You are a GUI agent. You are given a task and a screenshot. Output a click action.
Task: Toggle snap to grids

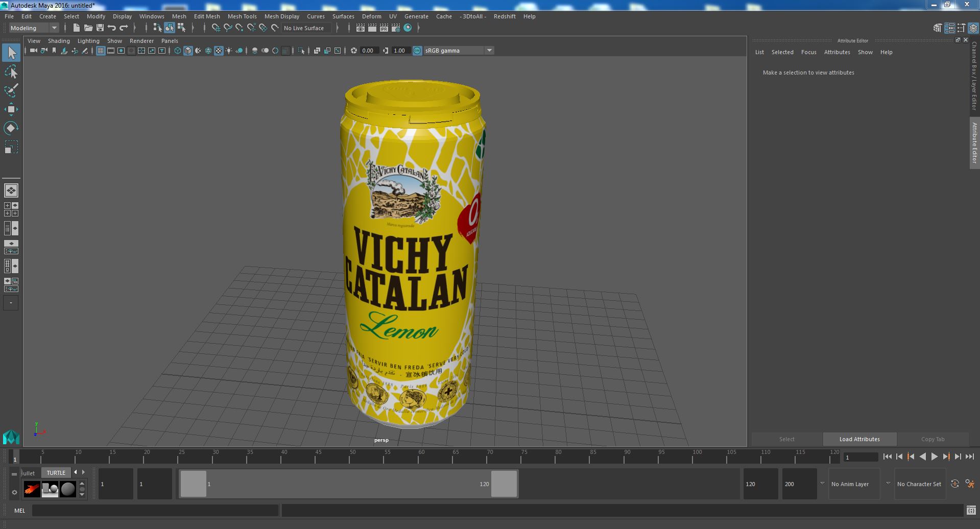tap(216, 28)
